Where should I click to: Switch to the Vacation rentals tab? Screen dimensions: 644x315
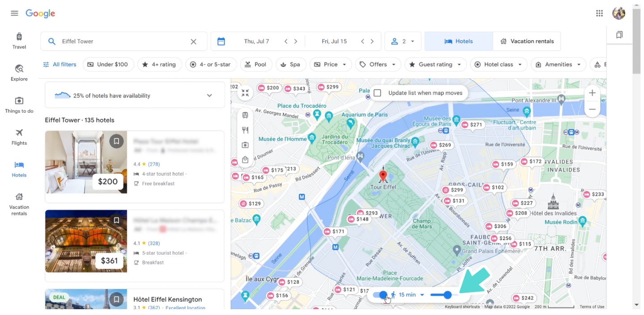point(527,41)
